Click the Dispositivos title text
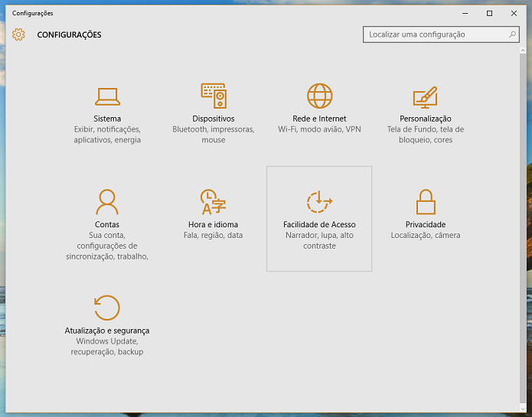The width and height of the screenshot is (532, 417). pyautogui.click(x=214, y=119)
